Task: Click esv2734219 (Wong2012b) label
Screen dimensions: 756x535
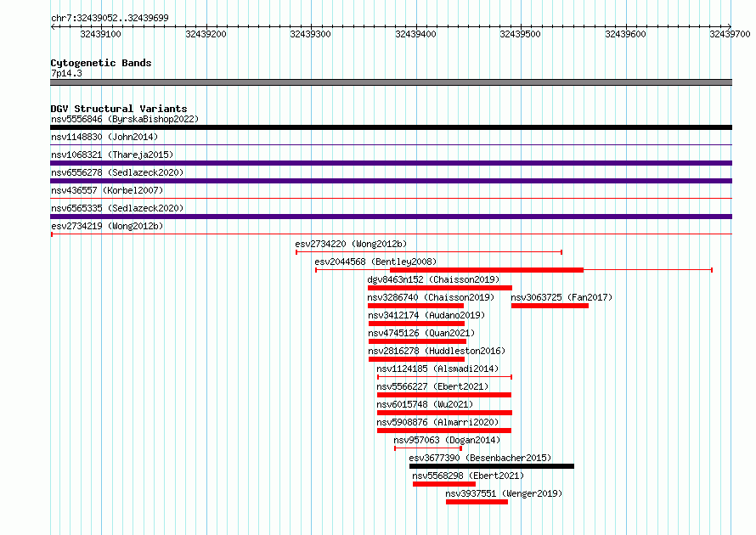Action: 107,226
